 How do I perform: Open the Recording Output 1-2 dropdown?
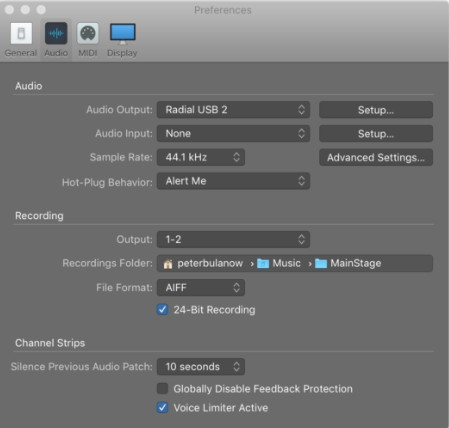point(233,239)
